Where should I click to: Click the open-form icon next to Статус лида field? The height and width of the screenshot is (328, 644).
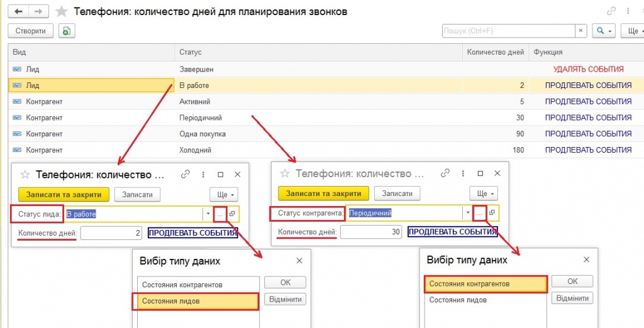pyautogui.click(x=232, y=214)
